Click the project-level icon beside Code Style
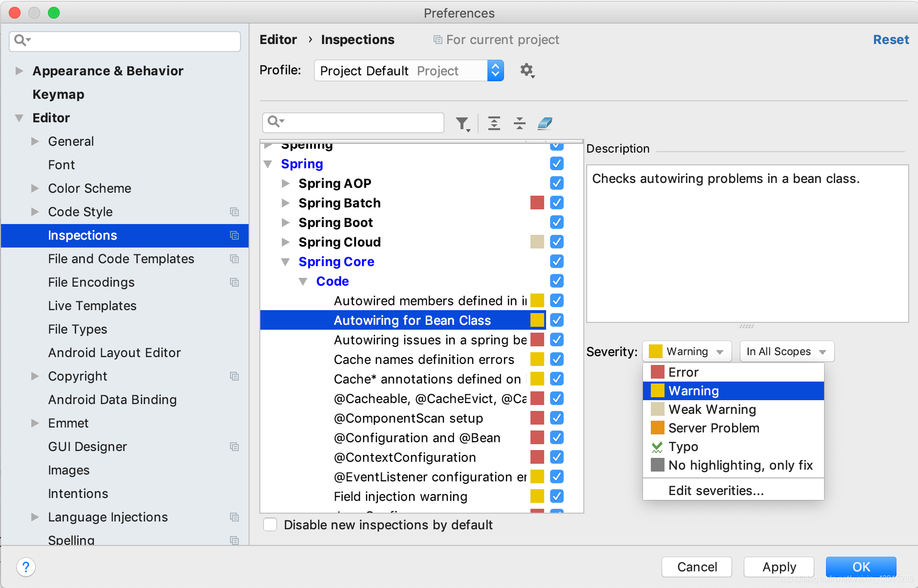Image resolution: width=918 pixels, height=588 pixels. click(234, 212)
